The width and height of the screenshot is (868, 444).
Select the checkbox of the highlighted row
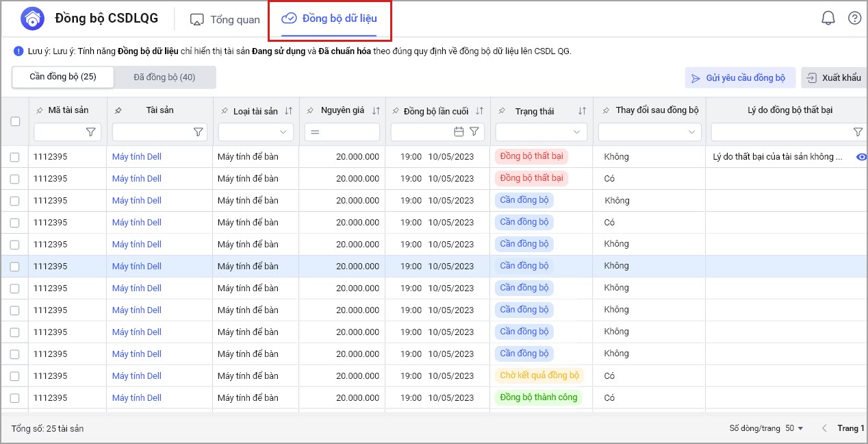click(15, 267)
